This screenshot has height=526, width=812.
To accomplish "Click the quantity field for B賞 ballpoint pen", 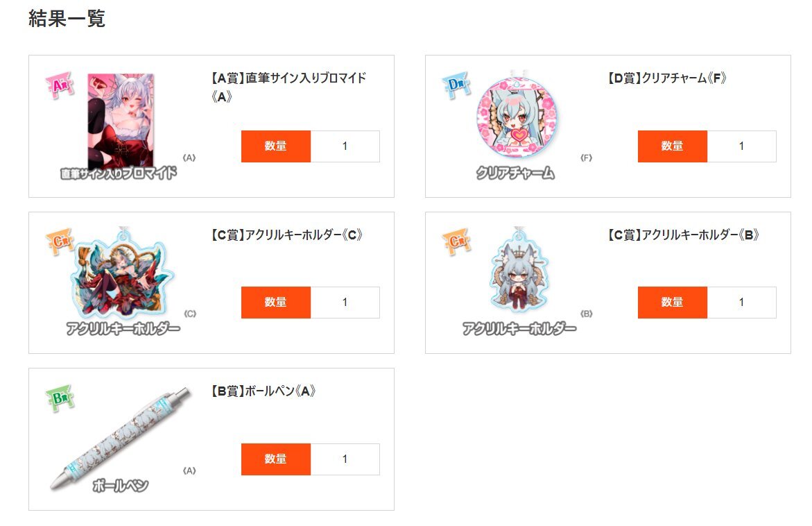I will click(345, 459).
